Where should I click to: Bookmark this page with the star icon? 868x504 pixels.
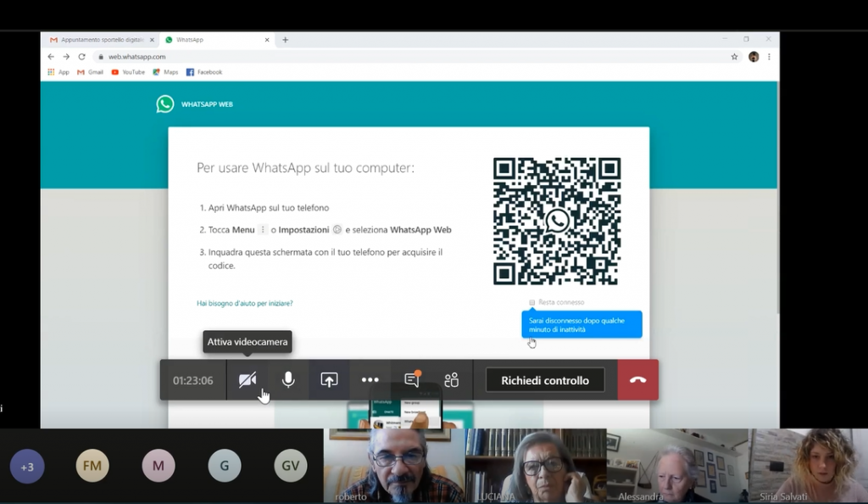point(735,57)
